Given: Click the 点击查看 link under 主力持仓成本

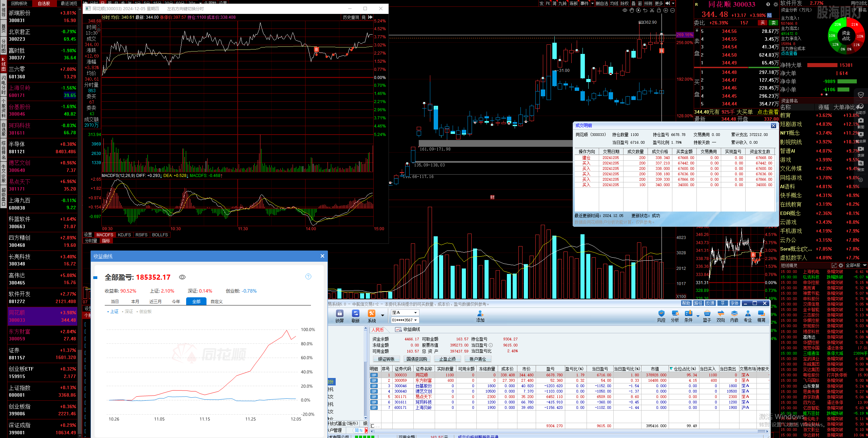Looking at the screenshot, I should [789, 54].
